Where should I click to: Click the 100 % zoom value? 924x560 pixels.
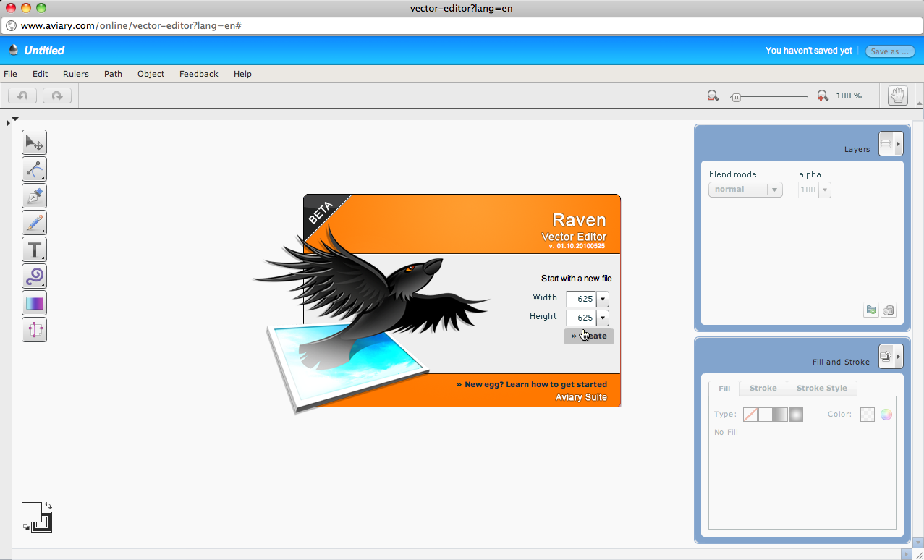point(849,96)
